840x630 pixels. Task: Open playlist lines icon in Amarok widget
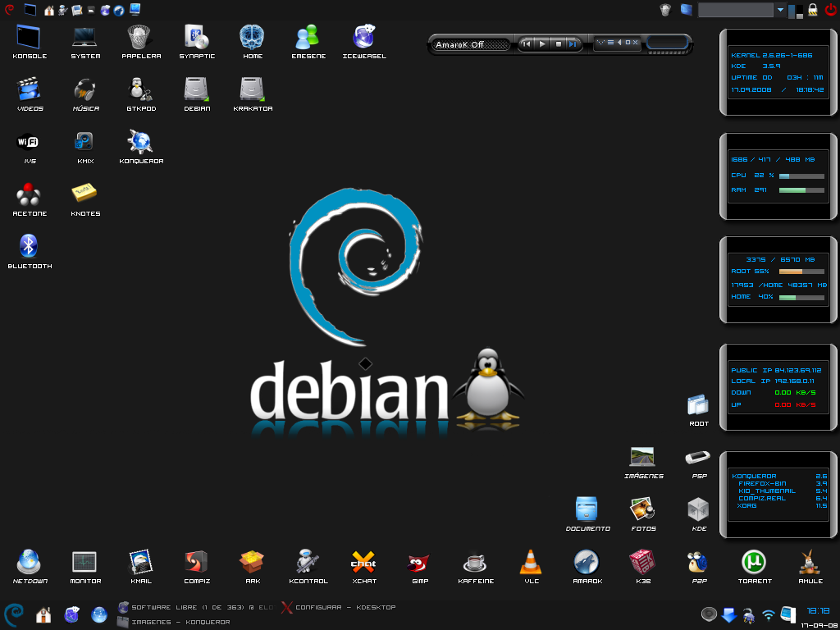coord(610,43)
